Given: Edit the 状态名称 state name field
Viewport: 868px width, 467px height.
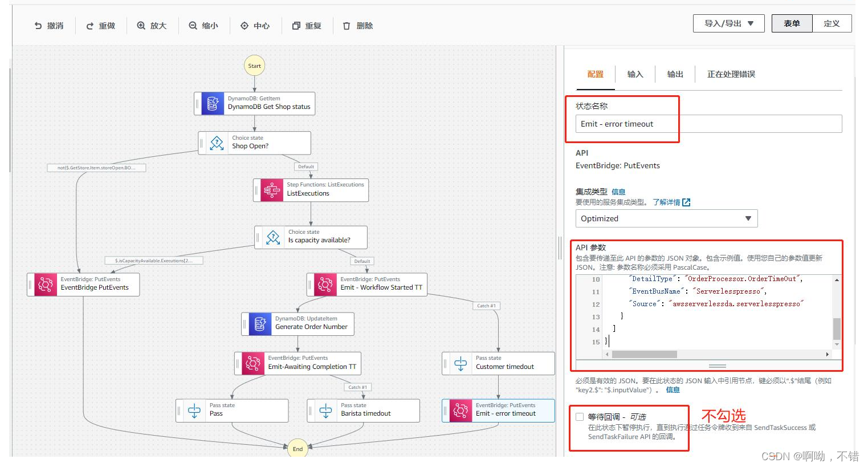Looking at the screenshot, I should (x=708, y=124).
